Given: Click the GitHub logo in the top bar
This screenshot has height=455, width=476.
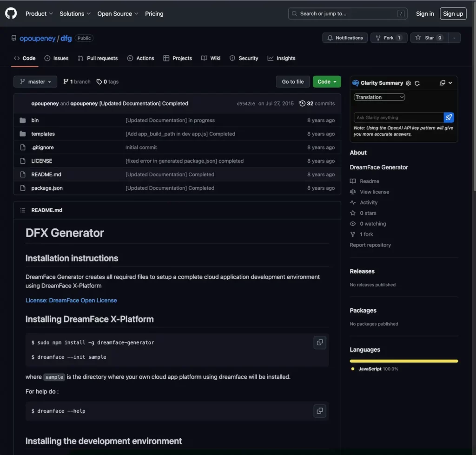Looking at the screenshot, I should pos(11,13).
